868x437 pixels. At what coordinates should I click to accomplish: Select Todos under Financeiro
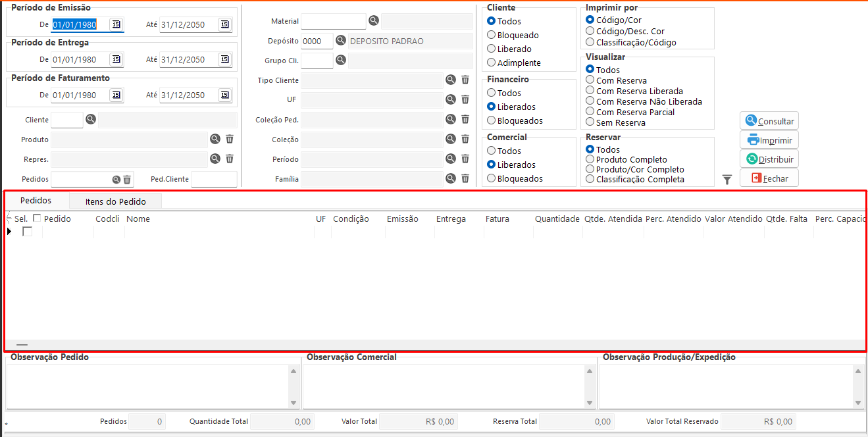click(x=492, y=93)
